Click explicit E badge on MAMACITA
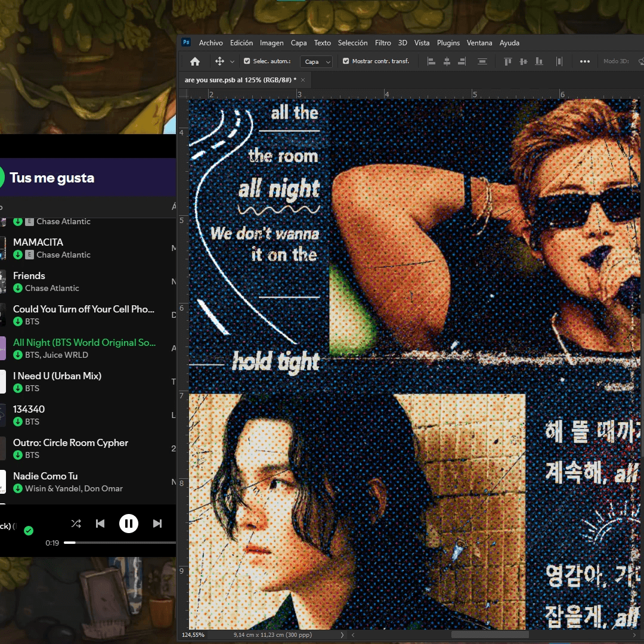Viewport: 644px width, 644px height. (x=29, y=255)
